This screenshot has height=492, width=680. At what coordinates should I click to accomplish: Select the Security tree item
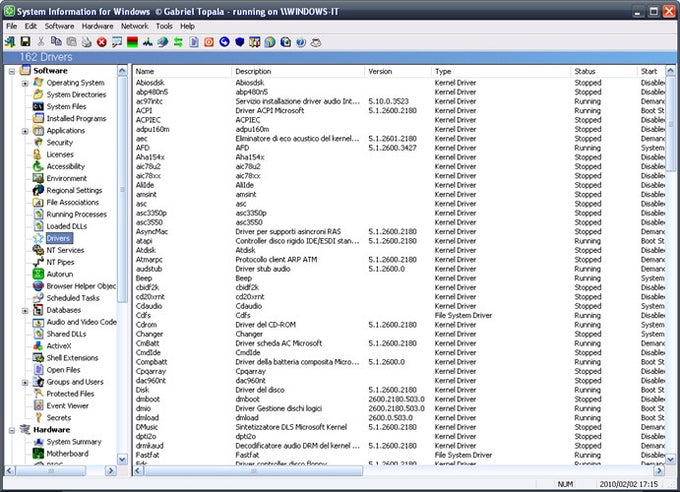point(59,142)
